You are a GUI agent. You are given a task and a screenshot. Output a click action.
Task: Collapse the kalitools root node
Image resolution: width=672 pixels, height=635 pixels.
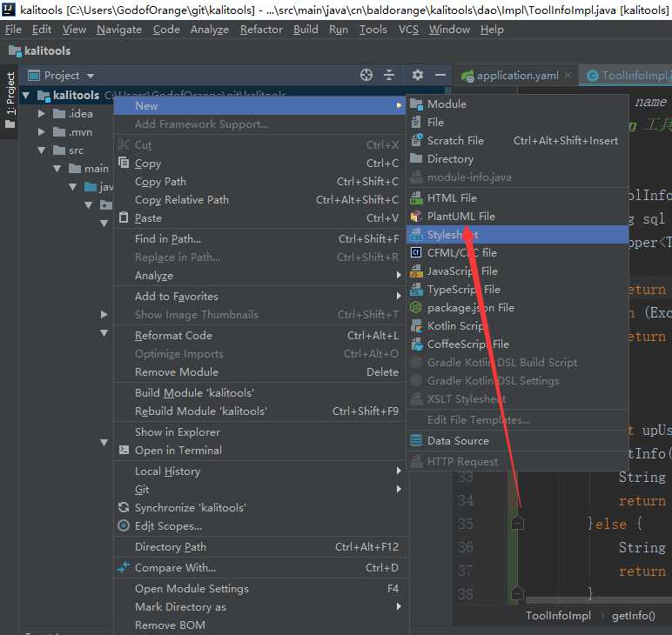tap(26, 95)
